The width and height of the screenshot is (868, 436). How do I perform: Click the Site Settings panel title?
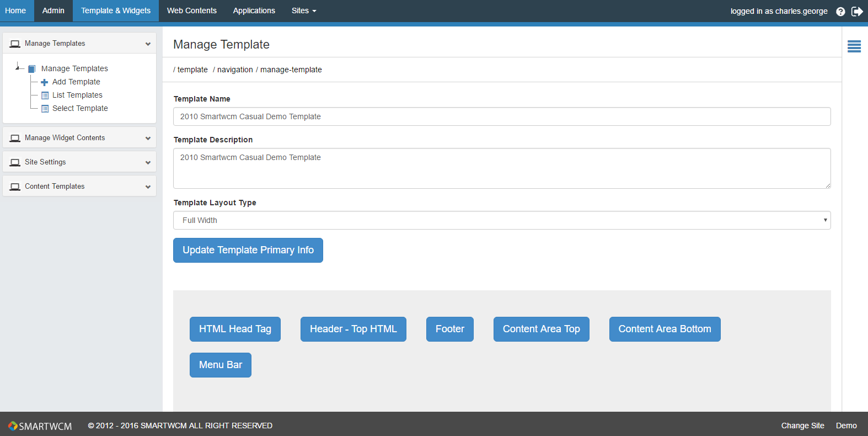(45, 162)
